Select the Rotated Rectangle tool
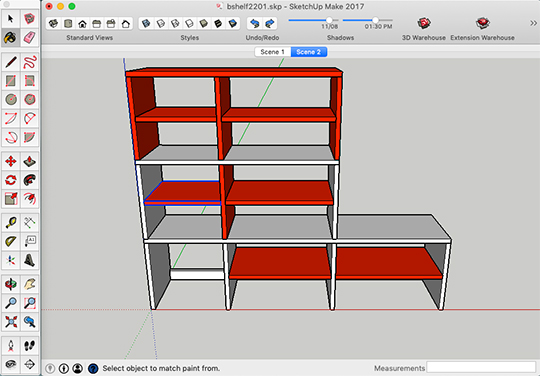Viewport: 540px width, 376px height. click(x=30, y=81)
